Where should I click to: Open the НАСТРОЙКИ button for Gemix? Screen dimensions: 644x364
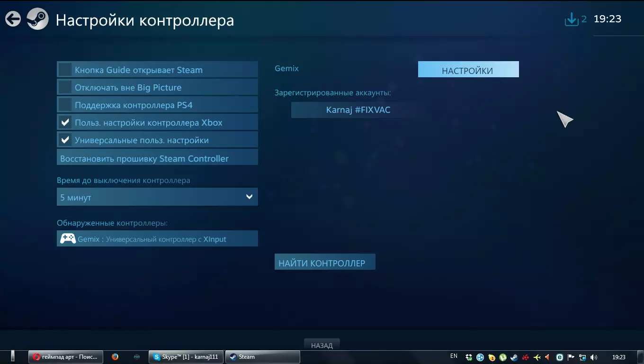(468, 70)
